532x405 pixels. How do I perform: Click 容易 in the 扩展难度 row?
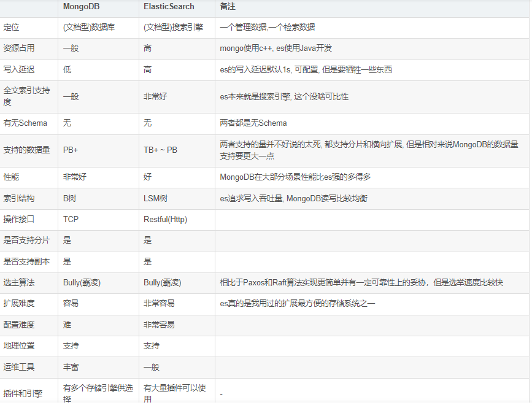pos(71,303)
